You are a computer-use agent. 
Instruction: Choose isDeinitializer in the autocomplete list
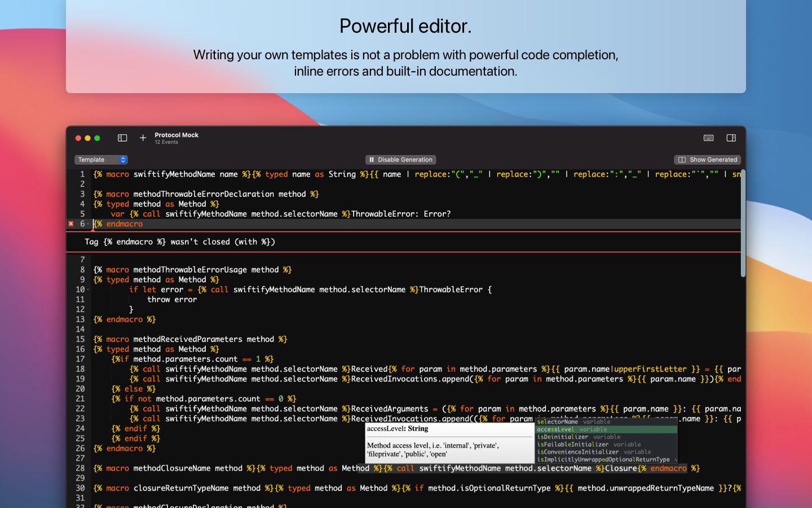point(570,436)
